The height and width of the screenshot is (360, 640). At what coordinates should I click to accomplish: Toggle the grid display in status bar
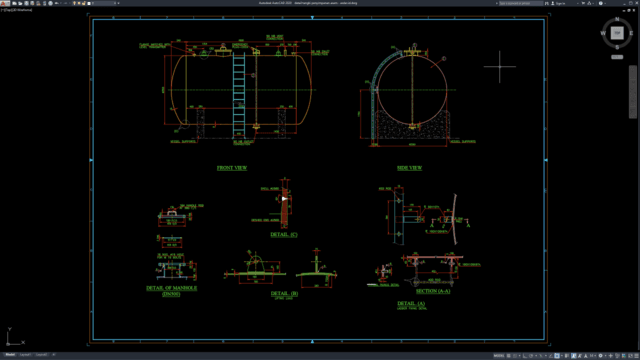509,356
